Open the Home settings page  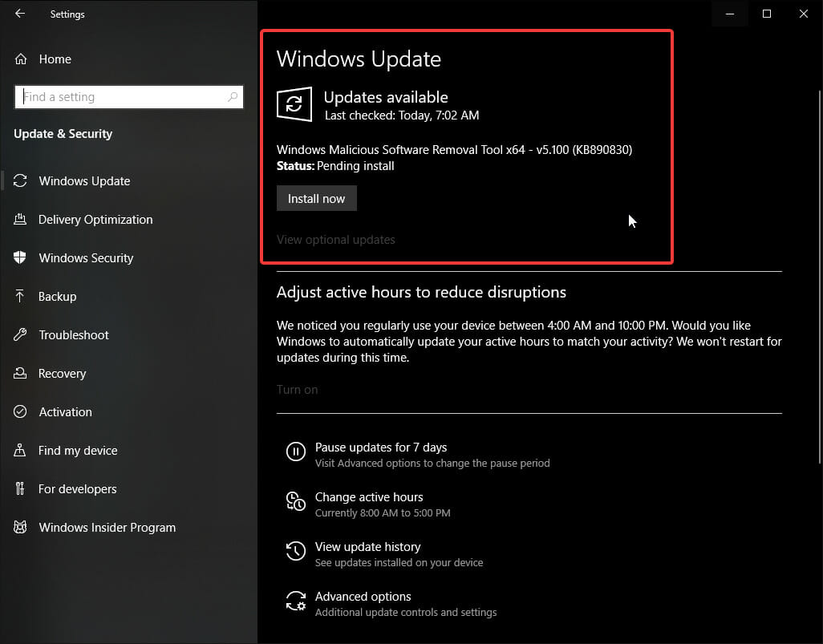point(55,59)
